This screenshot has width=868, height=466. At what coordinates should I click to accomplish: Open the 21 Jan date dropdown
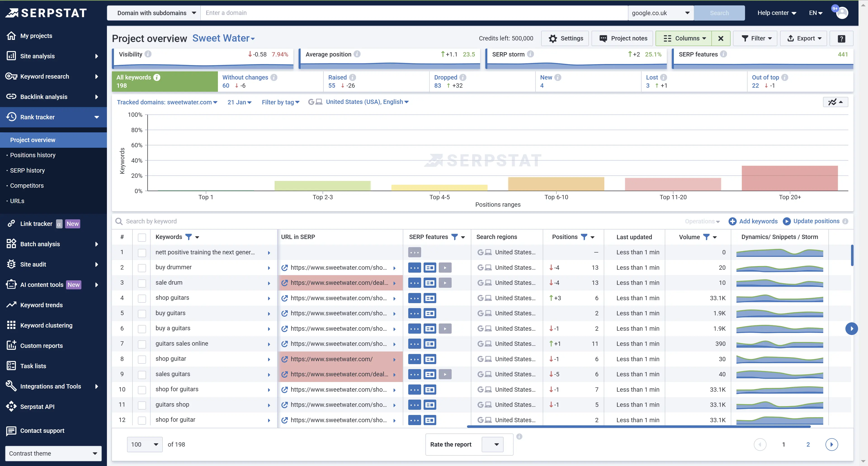[239, 102]
